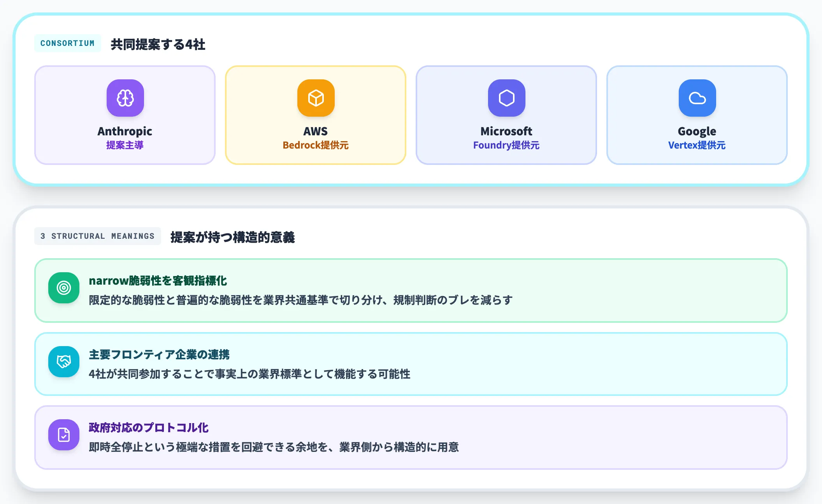
Task: Click the description starting 4社が共同参加する
Action: point(249,374)
